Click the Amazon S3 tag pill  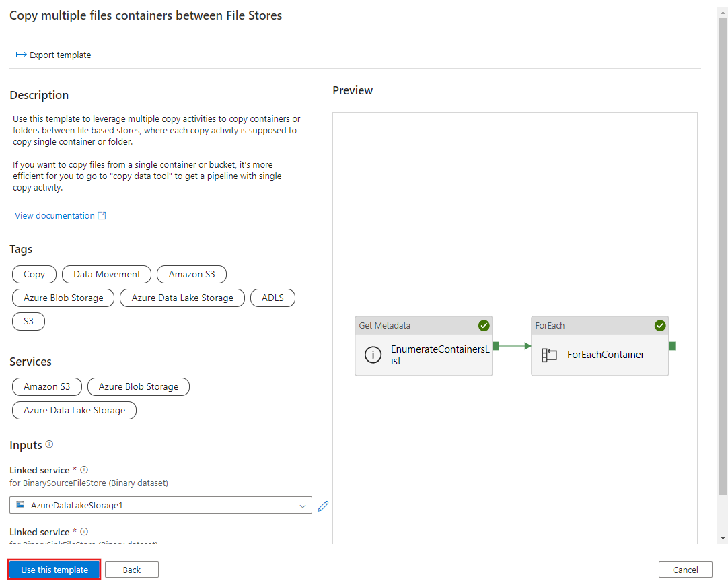[x=192, y=275]
